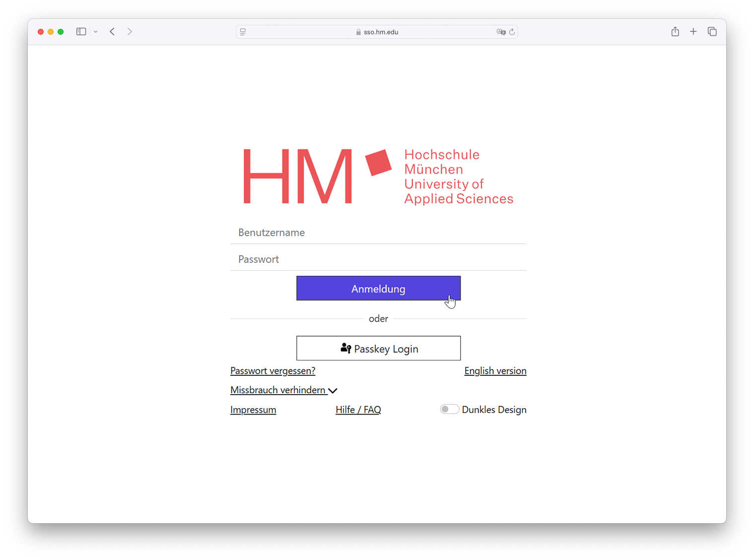Expand the Missbrauch verhindern section
Screen dimensions: 754x560
point(283,390)
